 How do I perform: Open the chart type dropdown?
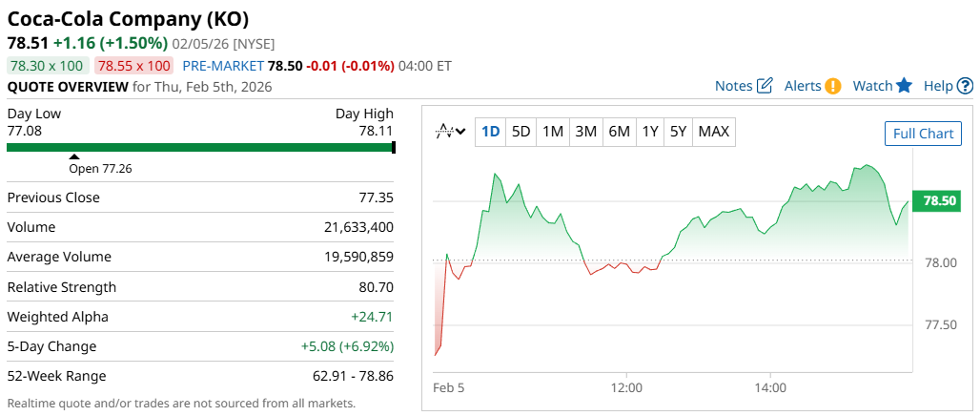pyautogui.click(x=450, y=132)
